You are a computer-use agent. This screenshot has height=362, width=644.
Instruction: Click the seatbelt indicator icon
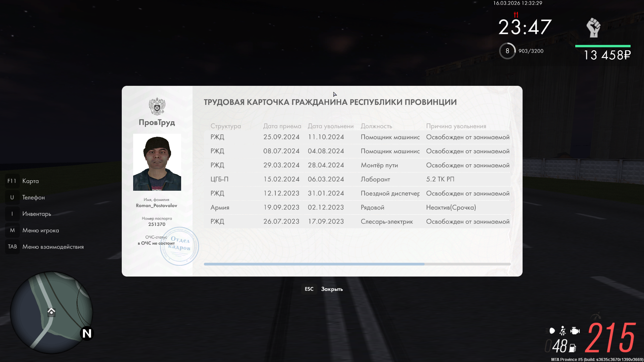point(563,331)
